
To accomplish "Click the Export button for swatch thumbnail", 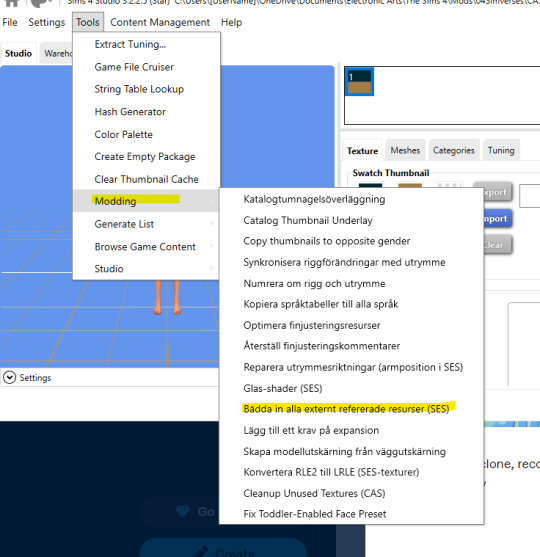I will pos(497,193).
